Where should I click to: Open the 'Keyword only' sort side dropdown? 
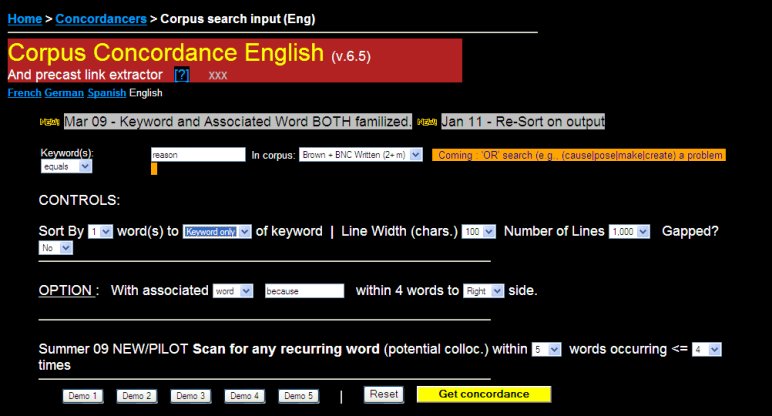click(217, 231)
